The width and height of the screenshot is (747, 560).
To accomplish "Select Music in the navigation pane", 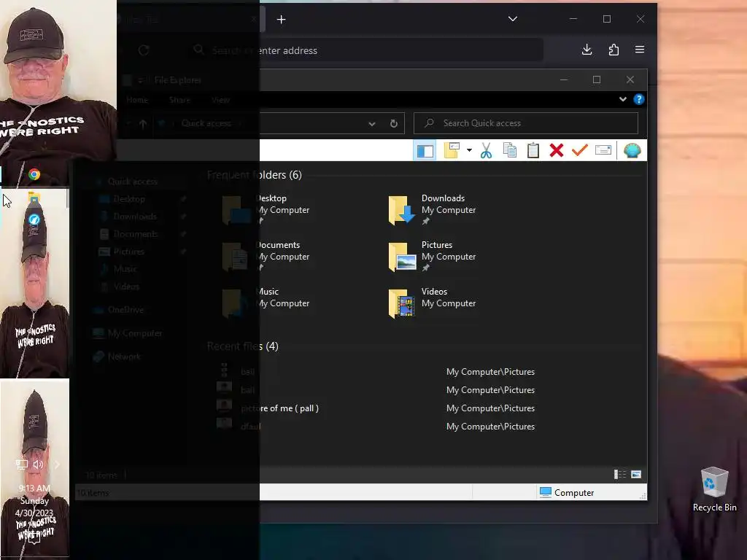I will pos(125,269).
